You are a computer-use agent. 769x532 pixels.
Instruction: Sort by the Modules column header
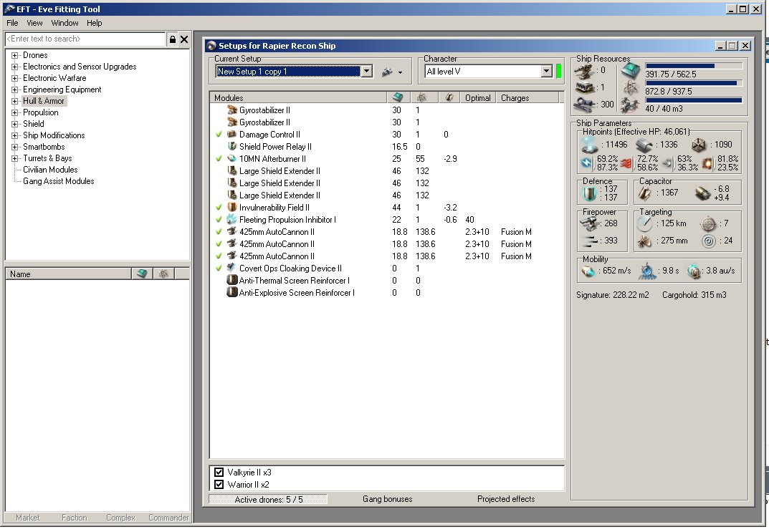[298, 97]
